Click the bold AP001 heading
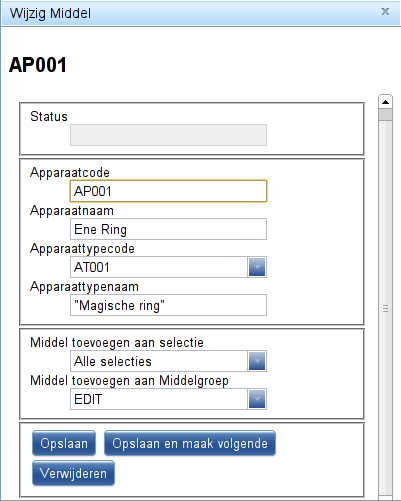401x501 pixels. coord(38,65)
